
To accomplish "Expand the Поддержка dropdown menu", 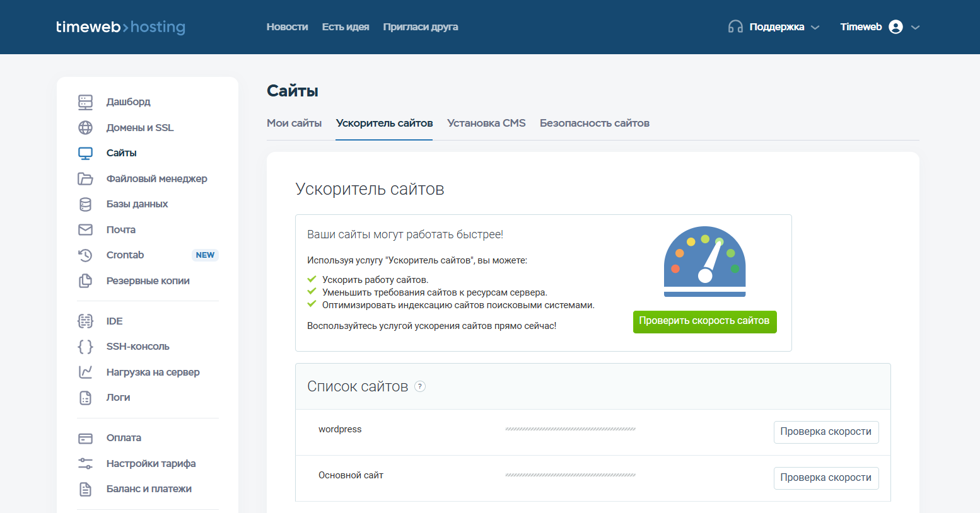I will point(815,28).
